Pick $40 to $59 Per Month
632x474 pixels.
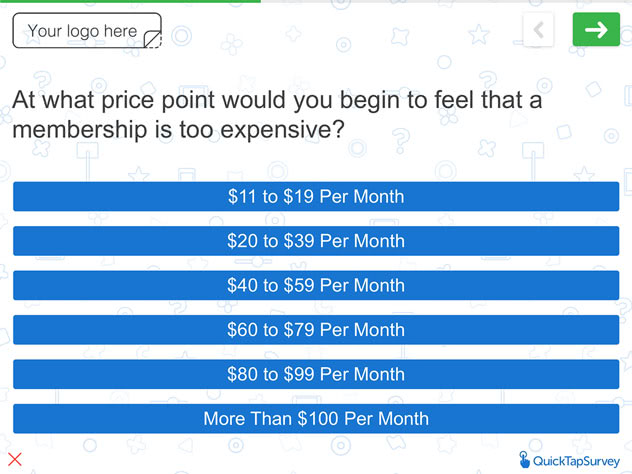click(316, 285)
